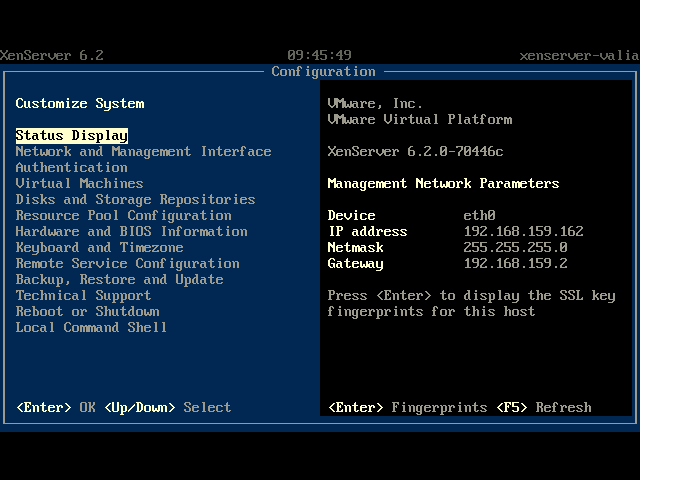Click the eth0 device value
Viewport: 700px width, 480px height.
pyautogui.click(x=479, y=216)
